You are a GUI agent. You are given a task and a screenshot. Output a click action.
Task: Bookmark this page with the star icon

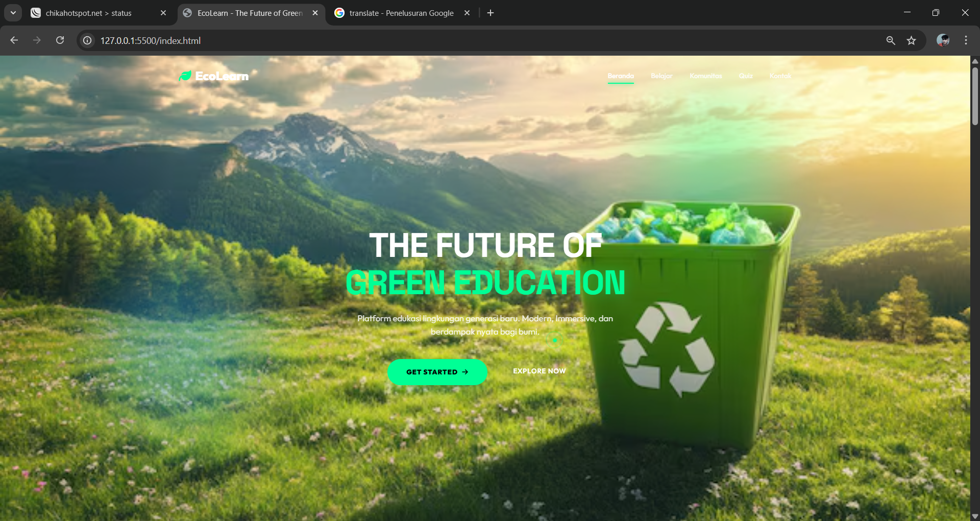click(x=912, y=40)
